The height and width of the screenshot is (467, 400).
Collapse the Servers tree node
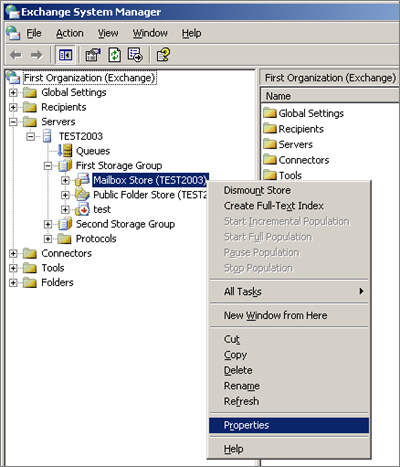pos(13,122)
